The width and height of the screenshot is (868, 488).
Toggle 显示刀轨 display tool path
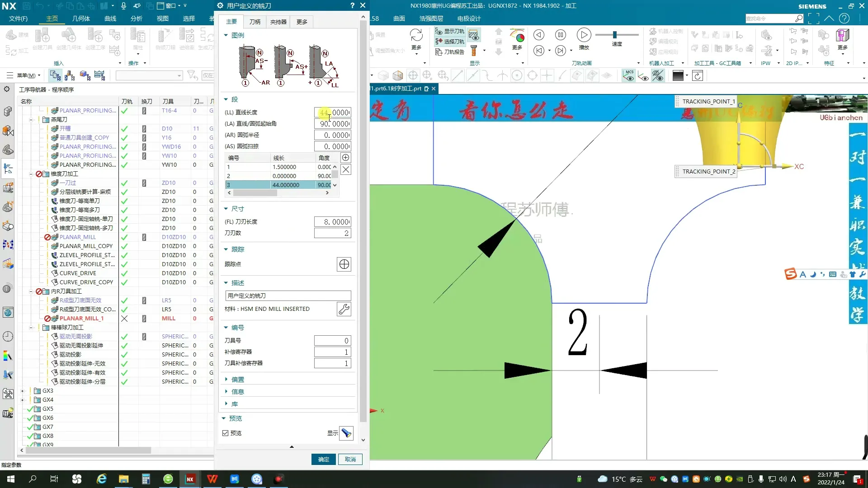450,31
